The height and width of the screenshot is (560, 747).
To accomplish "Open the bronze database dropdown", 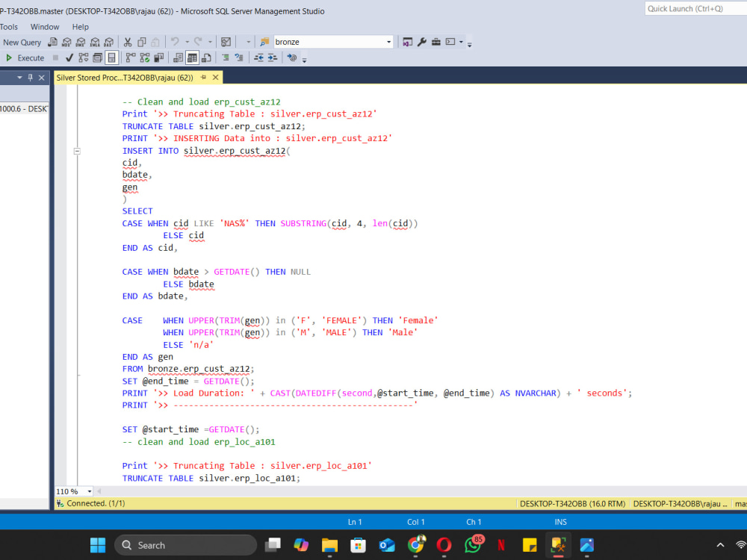I will click(388, 42).
